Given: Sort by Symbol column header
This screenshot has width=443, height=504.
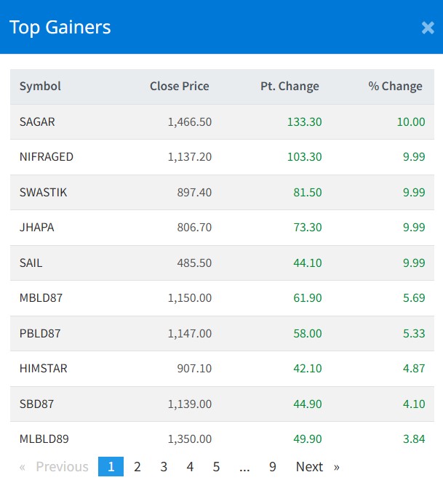Looking at the screenshot, I should pos(40,86).
